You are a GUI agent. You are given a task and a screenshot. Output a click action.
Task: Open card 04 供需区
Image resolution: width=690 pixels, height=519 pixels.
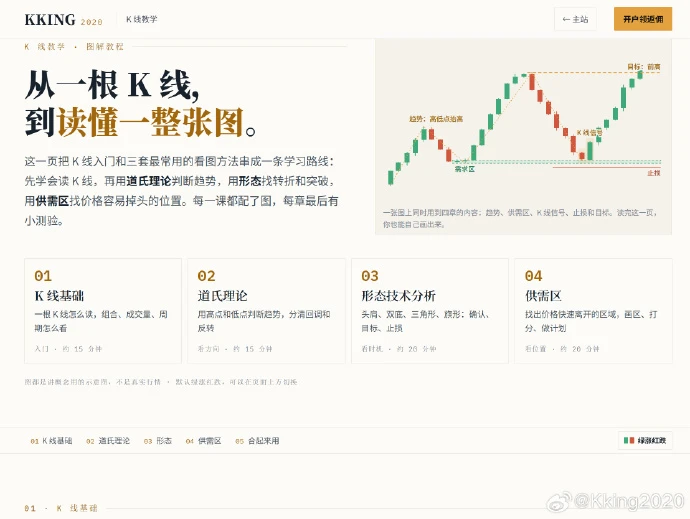point(593,311)
